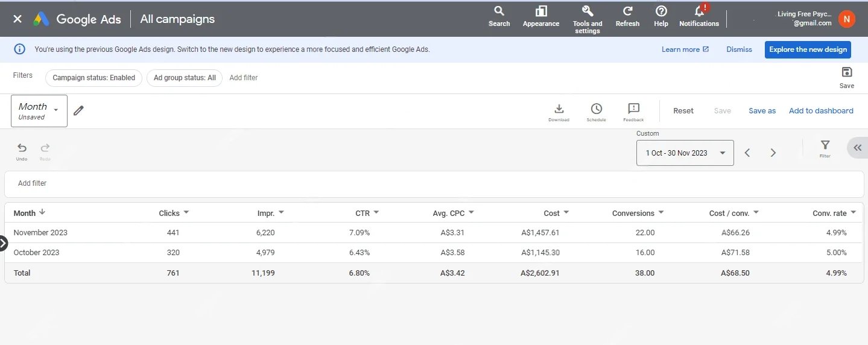
Task: Dismiss the new design banner
Action: pos(739,49)
